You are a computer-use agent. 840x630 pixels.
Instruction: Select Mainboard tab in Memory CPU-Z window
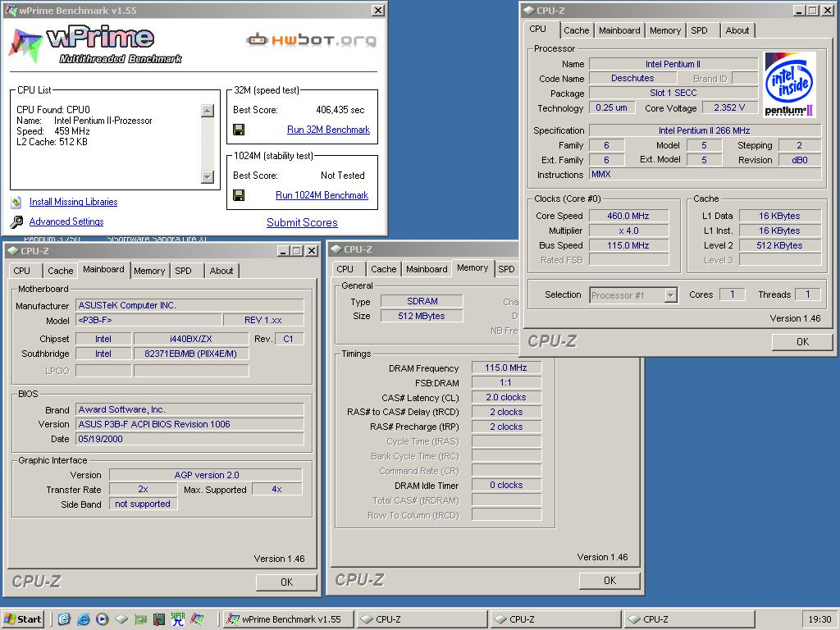(x=427, y=269)
